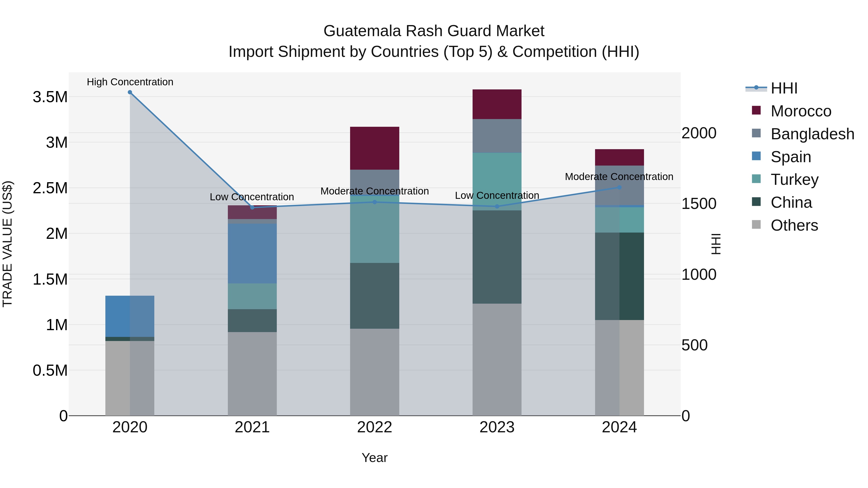Click the Morocco segment of the 2024 bar

pyautogui.click(x=619, y=157)
